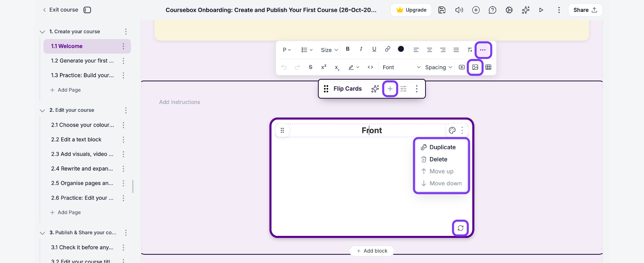Image resolution: width=644 pixels, height=263 pixels.
Task: Open the audio narration speaker icon
Action: 459,10
